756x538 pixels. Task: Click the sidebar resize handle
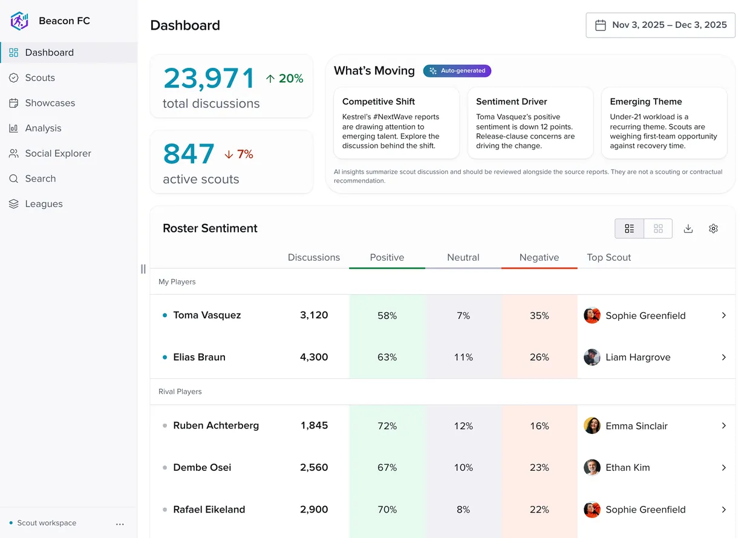click(x=143, y=269)
